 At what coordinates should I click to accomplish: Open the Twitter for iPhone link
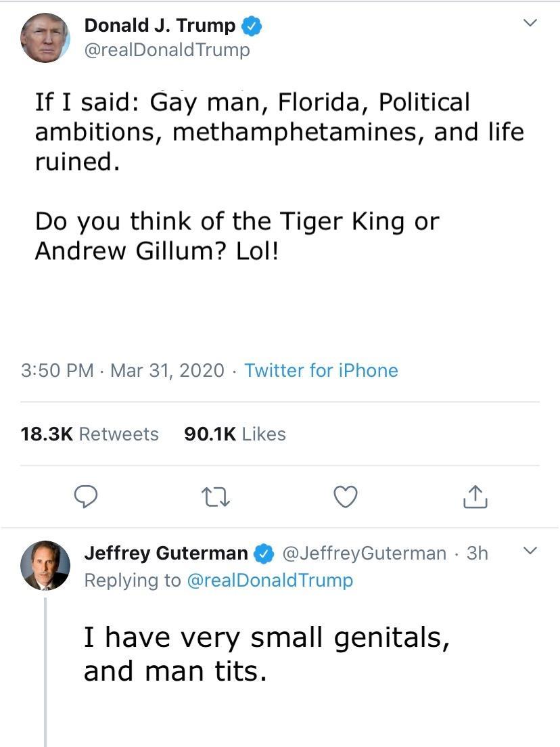tap(321, 371)
